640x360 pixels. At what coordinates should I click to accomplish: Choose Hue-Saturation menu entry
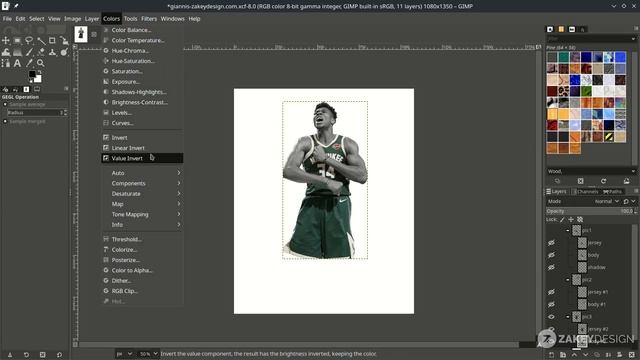tap(142, 61)
